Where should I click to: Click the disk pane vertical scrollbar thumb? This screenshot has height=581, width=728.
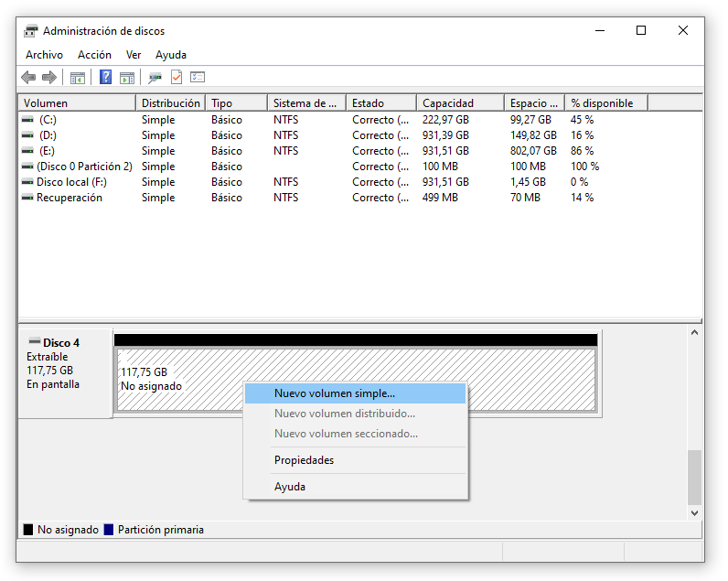click(694, 477)
